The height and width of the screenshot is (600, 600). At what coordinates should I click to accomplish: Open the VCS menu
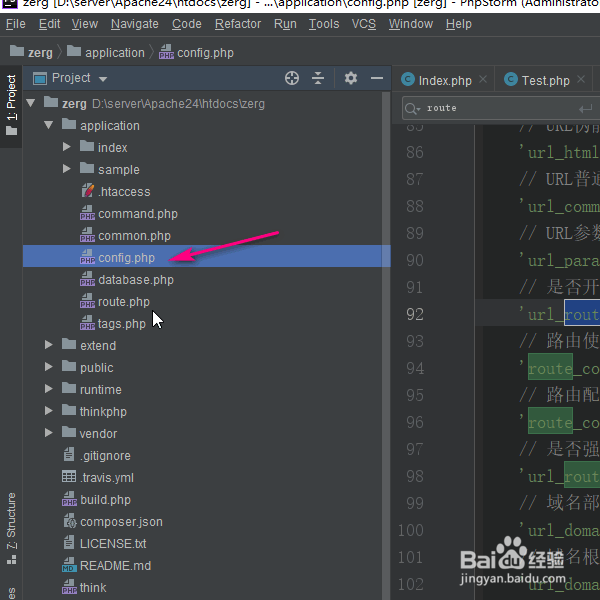[364, 24]
